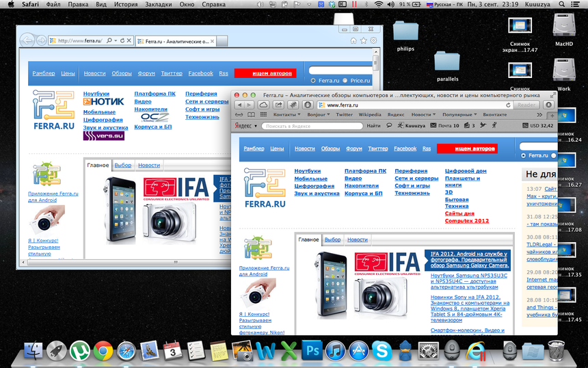Viewport: 588px width, 368px height.
Task: Open Reading List glasses icon in Safari
Action: point(239,115)
